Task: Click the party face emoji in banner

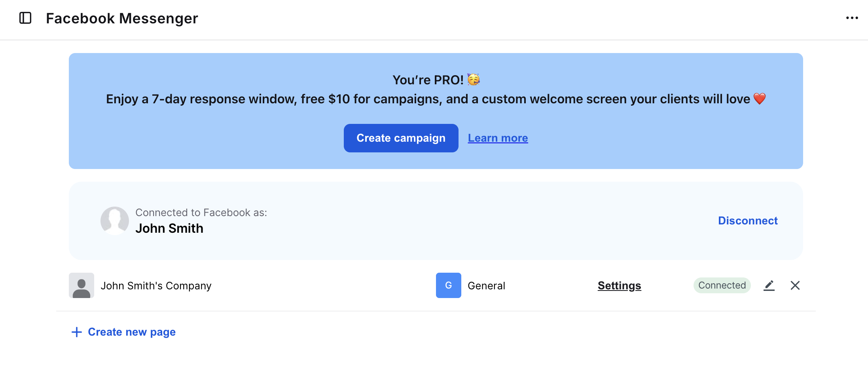Action: [474, 80]
